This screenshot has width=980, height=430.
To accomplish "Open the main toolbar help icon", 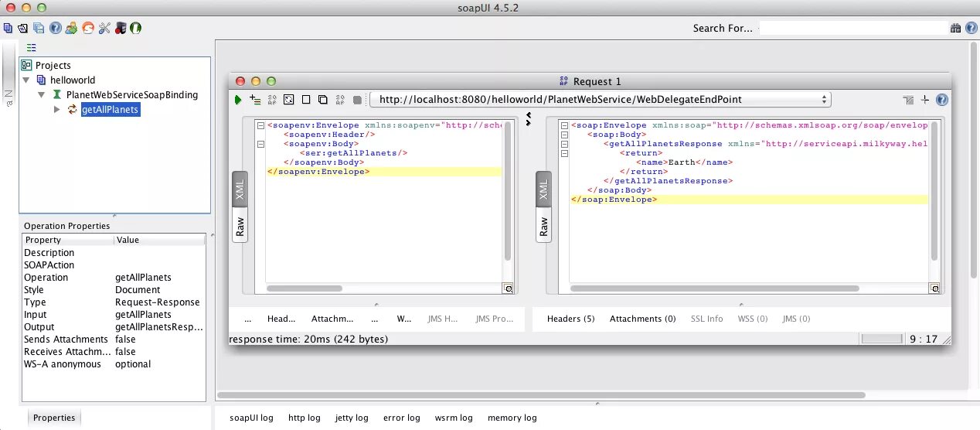I will coord(56,28).
